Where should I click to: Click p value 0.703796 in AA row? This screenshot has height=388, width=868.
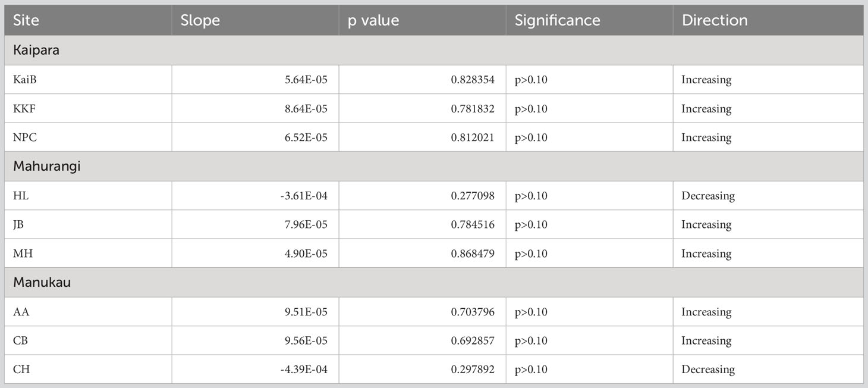[x=473, y=312]
